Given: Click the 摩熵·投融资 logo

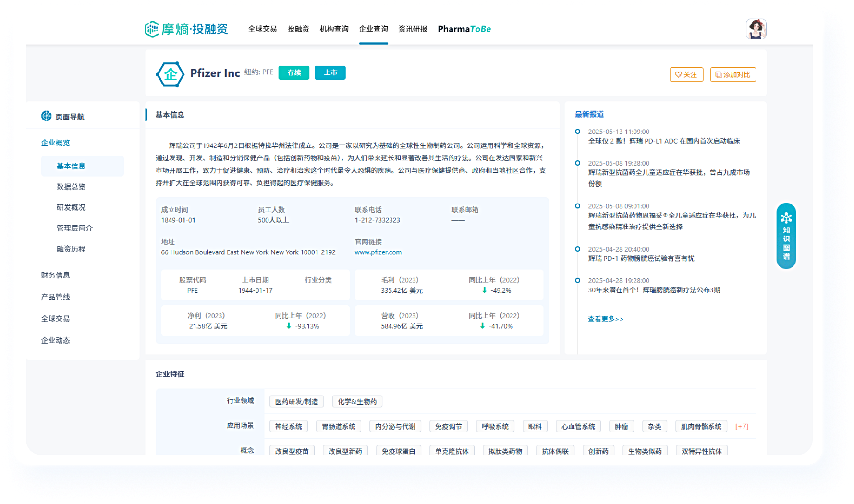Looking at the screenshot, I should 186,29.
